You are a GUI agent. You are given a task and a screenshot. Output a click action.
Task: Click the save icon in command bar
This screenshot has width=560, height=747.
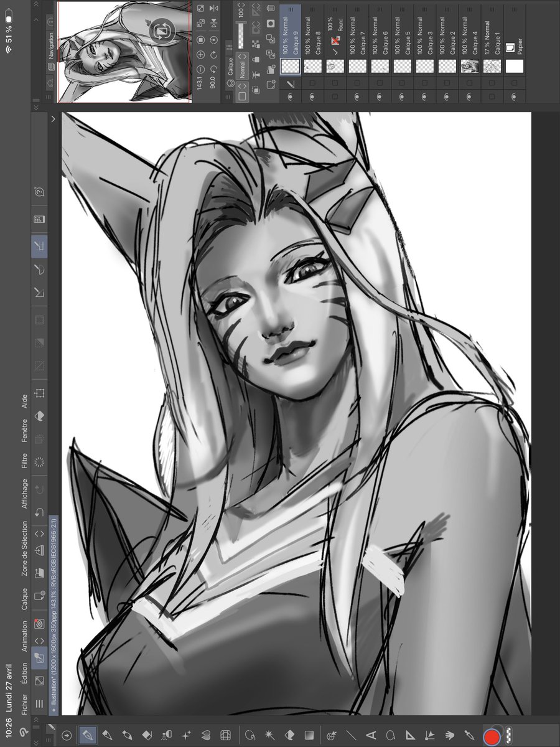(x=39, y=550)
